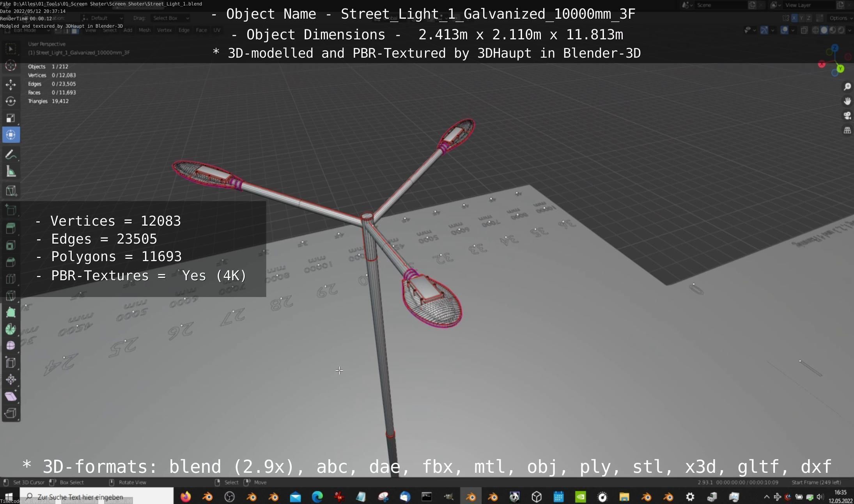
Task: Open the Edit Mode dropdown
Action: coord(27,30)
